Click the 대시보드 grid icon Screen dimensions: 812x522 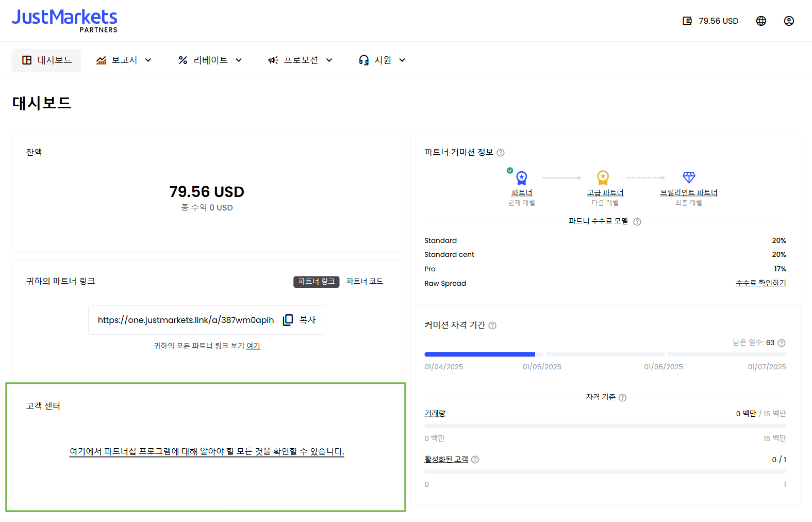pos(27,60)
